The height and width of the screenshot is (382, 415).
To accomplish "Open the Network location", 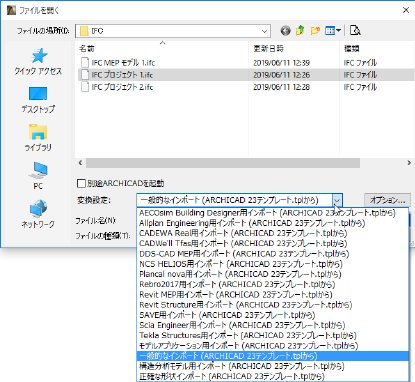I will (x=38, y=214).
